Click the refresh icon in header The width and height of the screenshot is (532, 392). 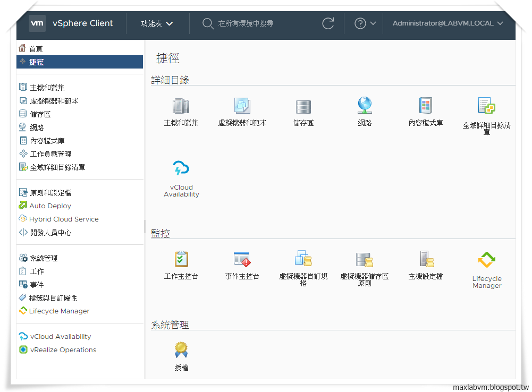tap(328, 23)
